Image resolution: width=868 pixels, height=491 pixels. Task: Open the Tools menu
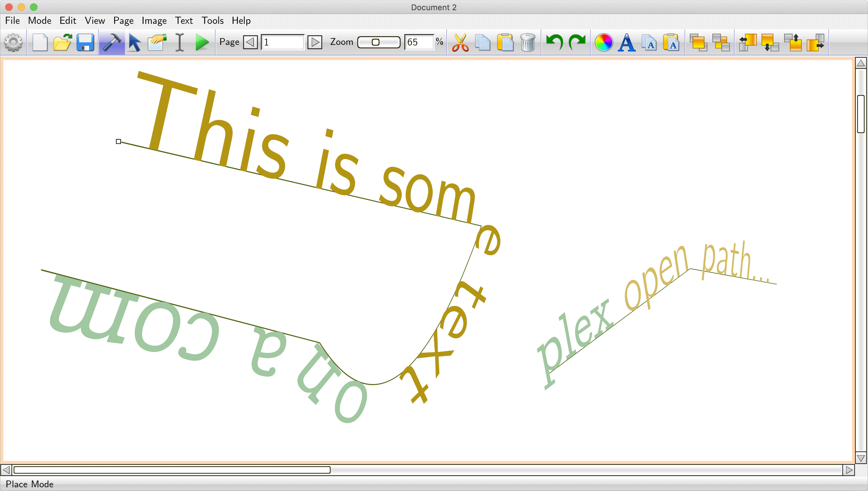pyautogui.click(x=213, y=20)
